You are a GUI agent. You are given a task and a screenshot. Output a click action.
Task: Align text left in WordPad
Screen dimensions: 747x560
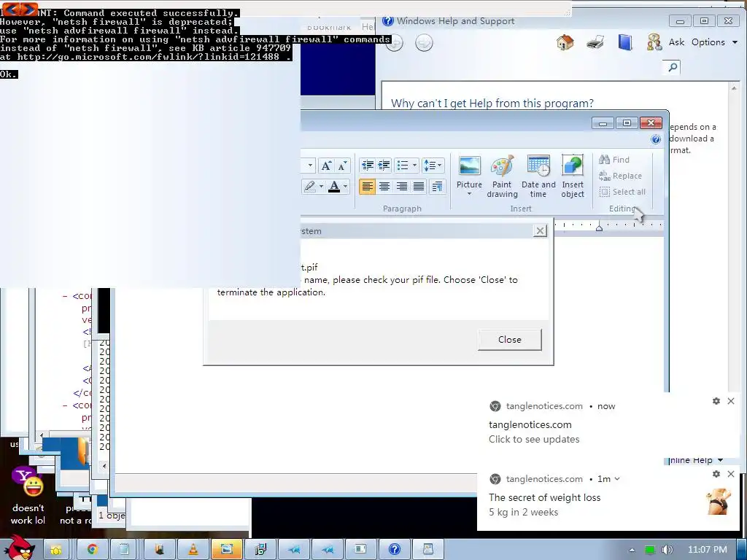[x=367, y=186]
